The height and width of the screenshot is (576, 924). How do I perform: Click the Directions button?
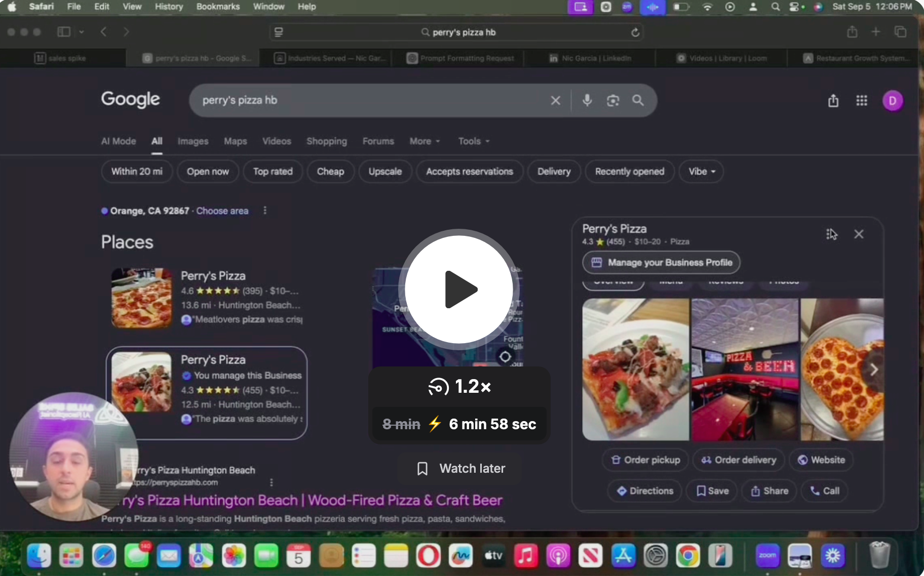645,491
